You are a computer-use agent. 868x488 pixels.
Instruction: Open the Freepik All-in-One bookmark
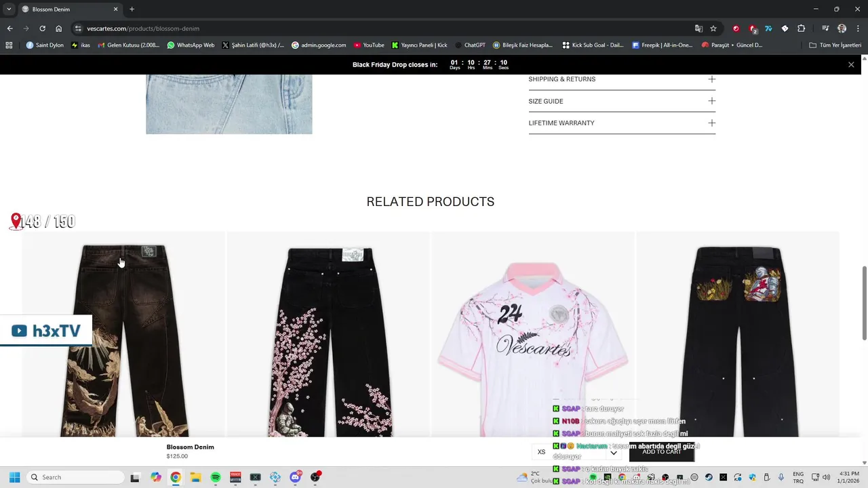(663, 45)
